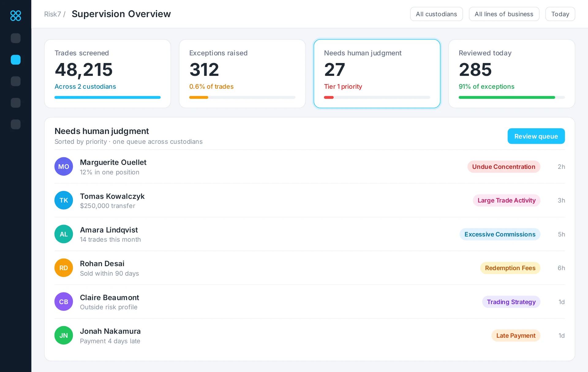
Task: Click the Redemption Fees tag
Action: pyautogui.click(x=510, y=268)
